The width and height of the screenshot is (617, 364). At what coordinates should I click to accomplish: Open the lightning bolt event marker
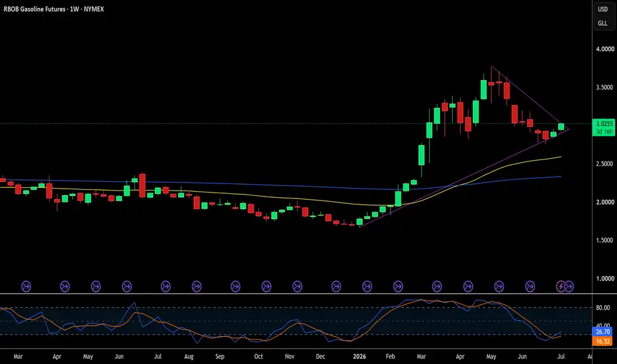coord(561,287)
